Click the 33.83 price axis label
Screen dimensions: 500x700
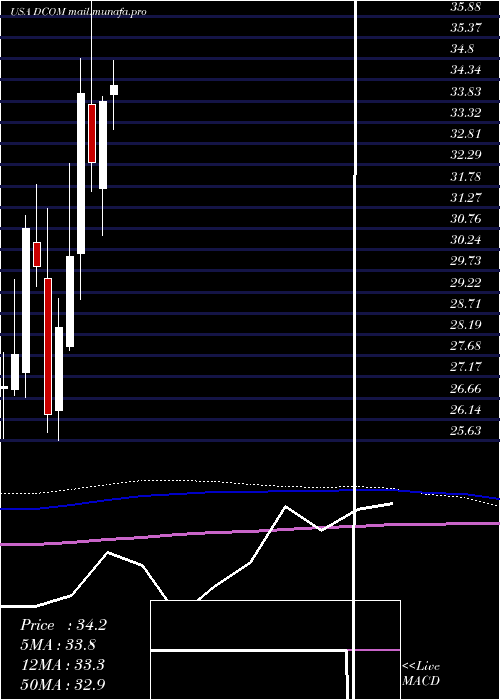pyautogui.click(x=466, y=92)
